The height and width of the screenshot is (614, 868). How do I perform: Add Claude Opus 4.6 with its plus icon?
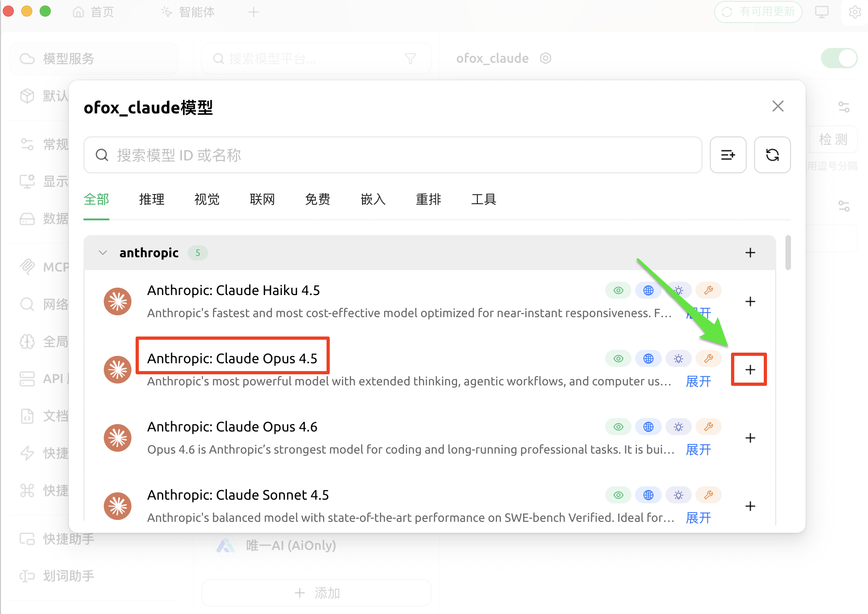(750, 438)
